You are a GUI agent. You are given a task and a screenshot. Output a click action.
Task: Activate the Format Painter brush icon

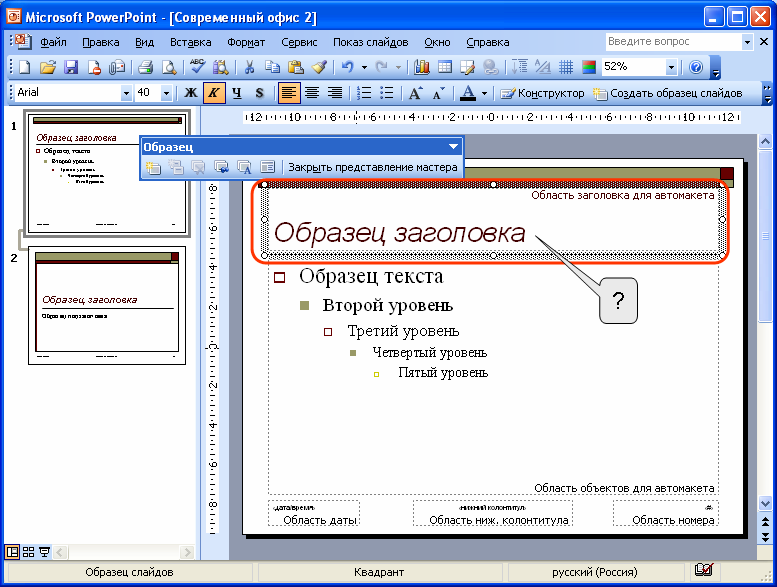pos(319,67)
